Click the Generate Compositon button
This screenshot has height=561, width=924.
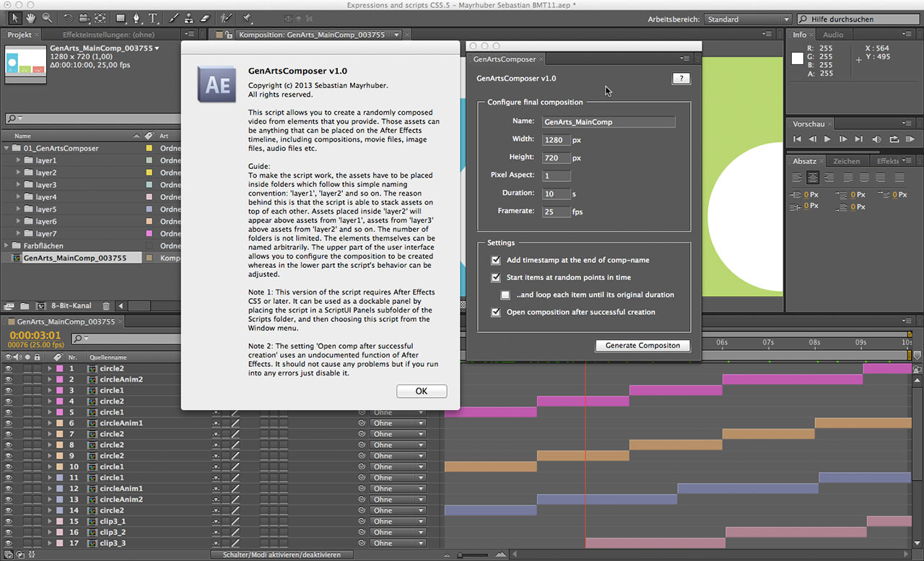[642, 345]
